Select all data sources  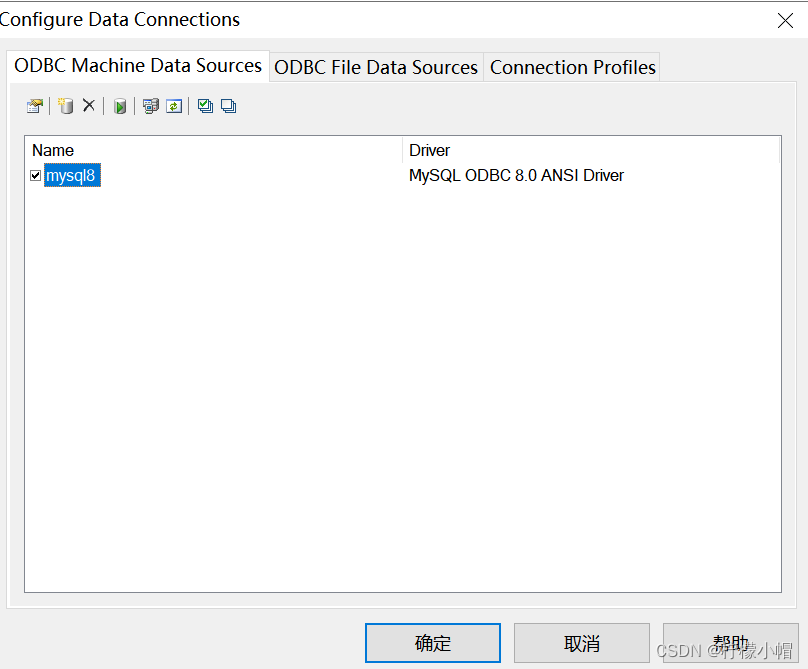pos(205,106)
